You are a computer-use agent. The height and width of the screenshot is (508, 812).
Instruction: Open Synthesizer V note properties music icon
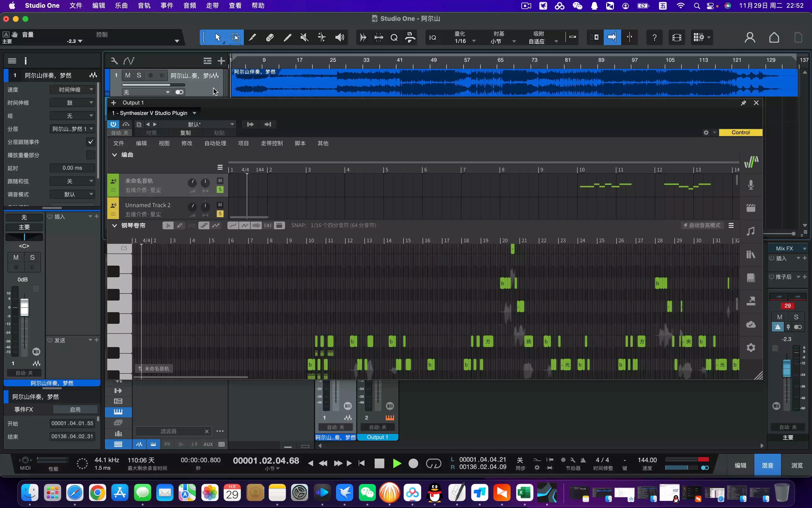coord(751,231)
